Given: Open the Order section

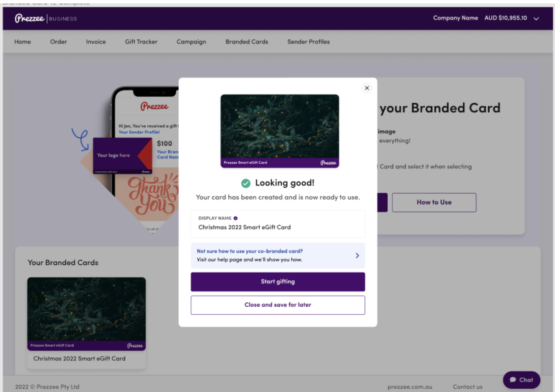Looking at the screenshot, I should click(58, 42).
